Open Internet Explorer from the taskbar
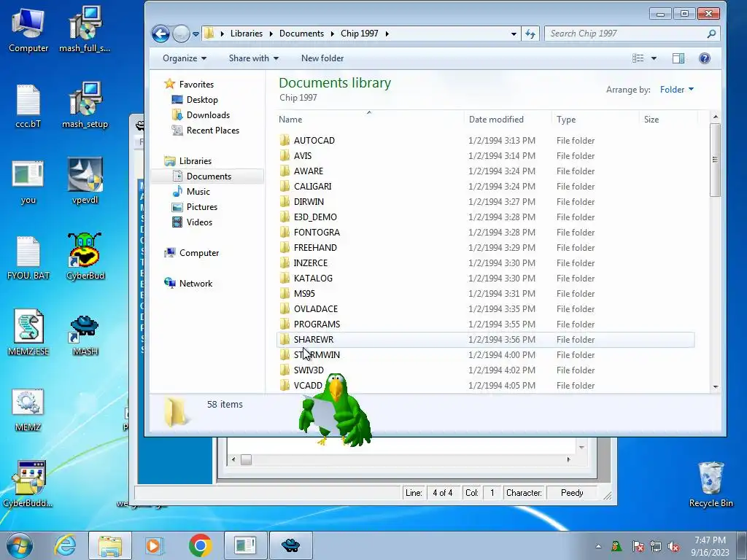The image size is (747, 560). coord(65,545)
